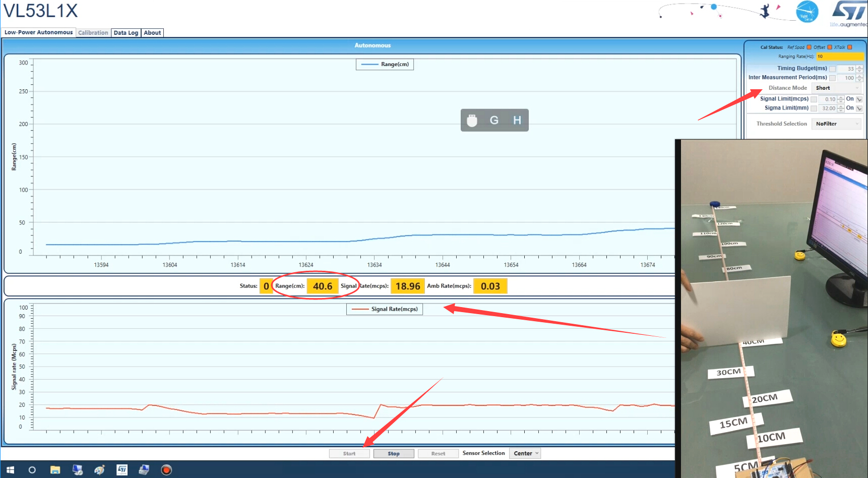Open the paint palette app in taskbar
This screenshot has height=478, width=868.
99,470
